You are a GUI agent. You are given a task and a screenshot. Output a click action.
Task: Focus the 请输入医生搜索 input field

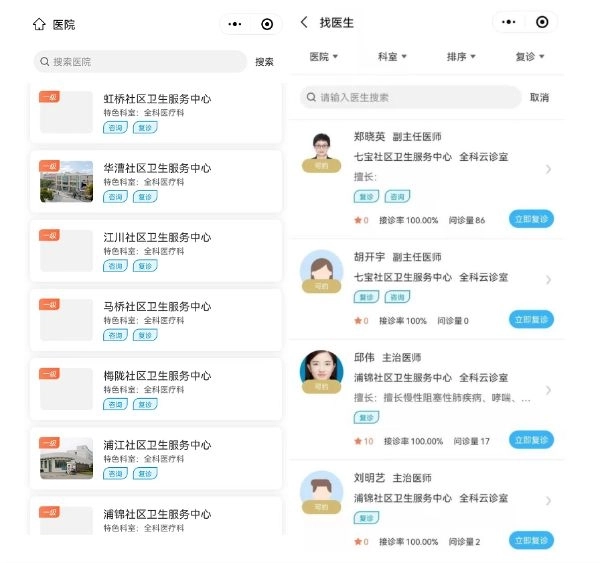pos(420,98)
